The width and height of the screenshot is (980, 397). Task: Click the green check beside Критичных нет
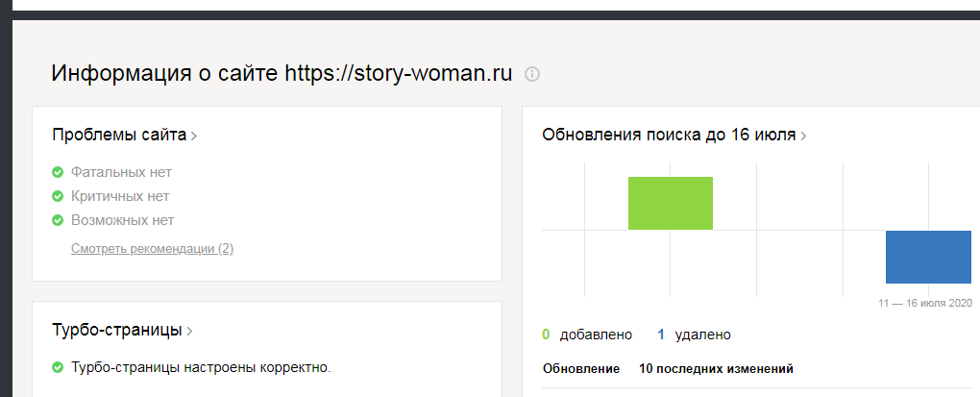click(x=58, y=196)
